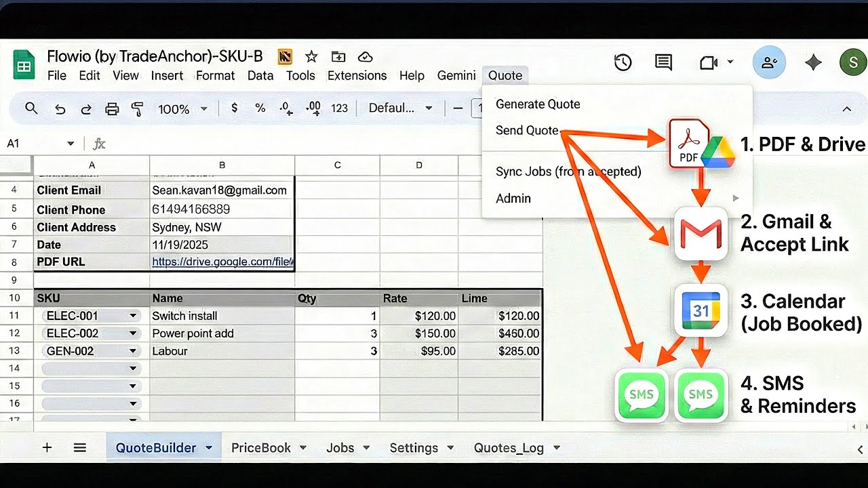Open the Quote menu

[505, 75]
